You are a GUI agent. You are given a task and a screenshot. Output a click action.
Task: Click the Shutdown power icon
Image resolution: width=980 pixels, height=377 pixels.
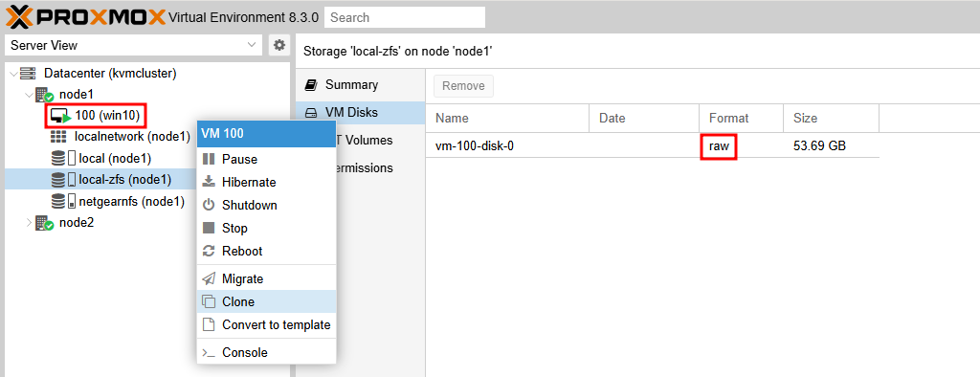pyautogui.click(x=209, y=205)
